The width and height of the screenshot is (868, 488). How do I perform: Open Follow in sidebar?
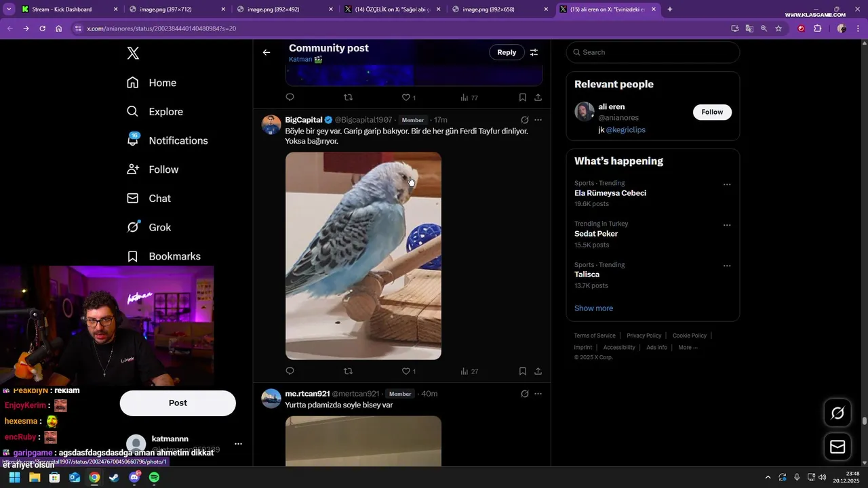pos(153,169)
